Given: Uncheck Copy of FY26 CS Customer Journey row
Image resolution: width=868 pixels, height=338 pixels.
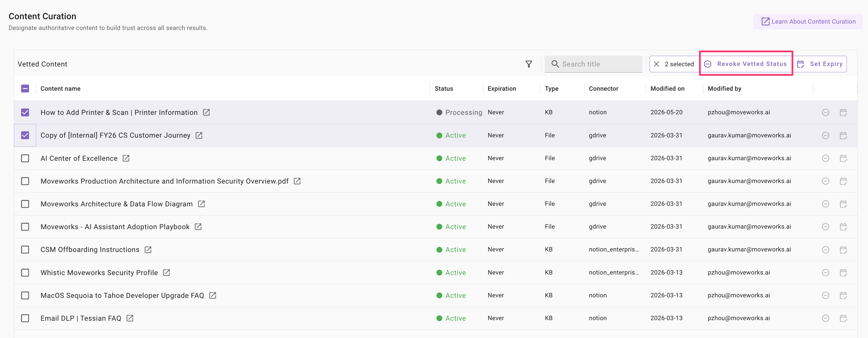Looking at the screenshot, I should click(25, 135).
